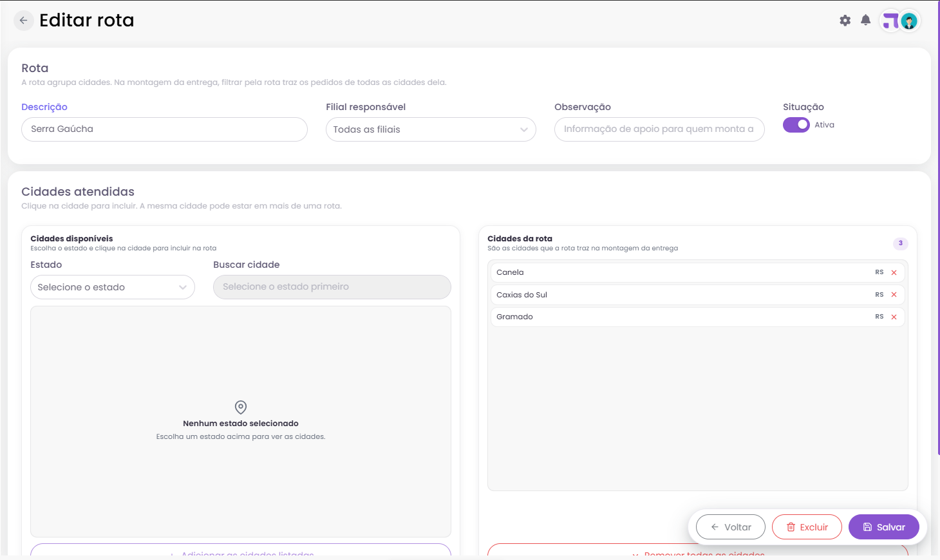Image resolution: width=940 pixels, height=560 pixels.
Task: Expand the Selecione o estado dropdown
Action: [113, 287]
